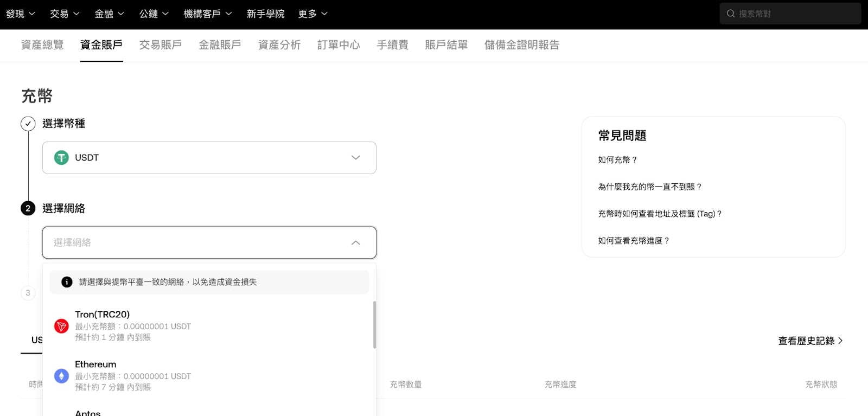Click the step 1 checkmark circle

(28, 124)
